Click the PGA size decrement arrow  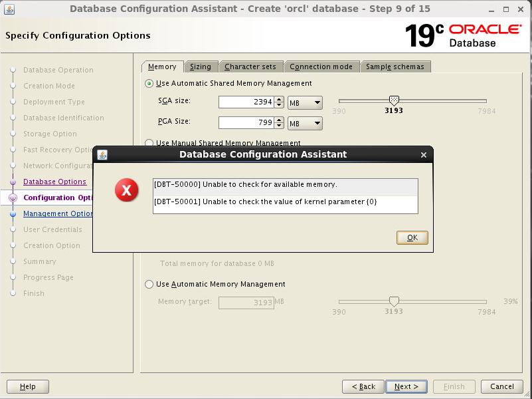[x=279, y=126]
